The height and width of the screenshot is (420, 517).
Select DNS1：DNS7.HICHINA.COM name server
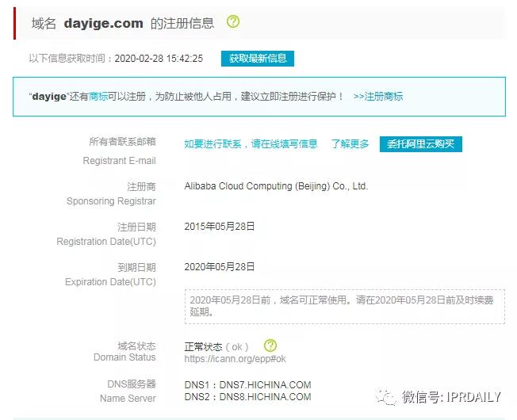tap(247, 385)
